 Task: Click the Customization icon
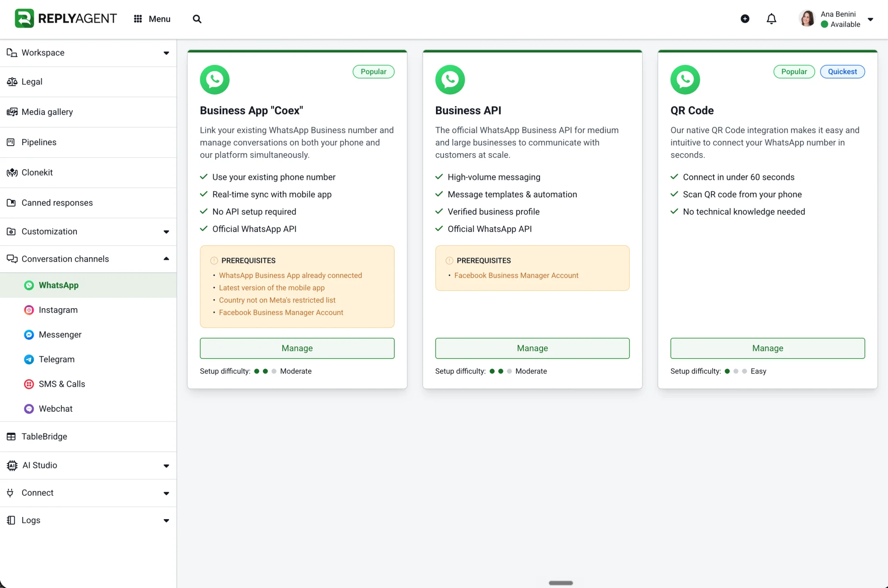click(x=11, y=231)
